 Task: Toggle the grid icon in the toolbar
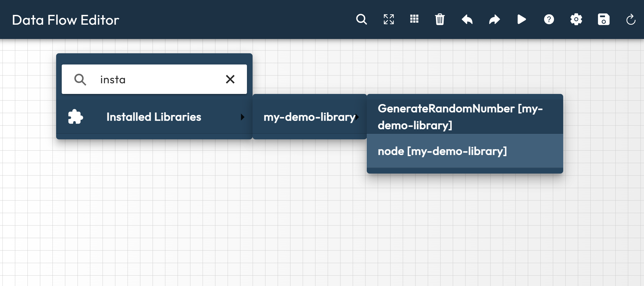pos(414,19)
